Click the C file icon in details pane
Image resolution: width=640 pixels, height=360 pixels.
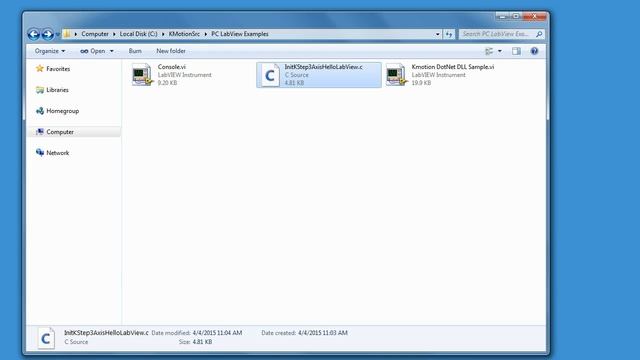[x=46, y=338]
